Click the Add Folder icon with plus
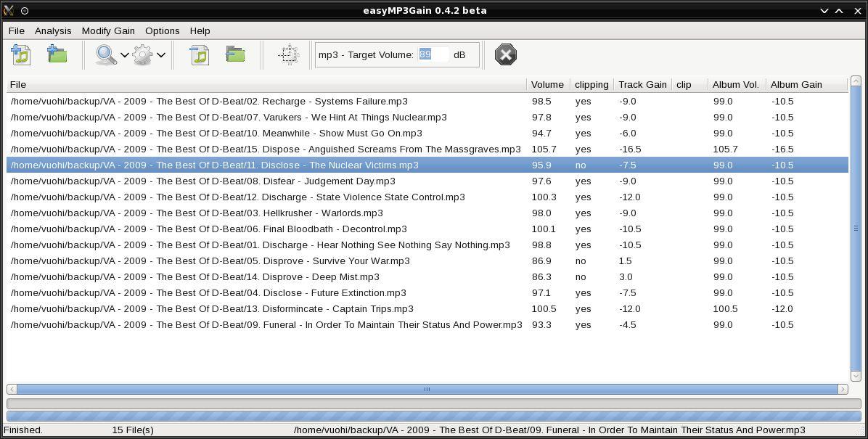 57,54
